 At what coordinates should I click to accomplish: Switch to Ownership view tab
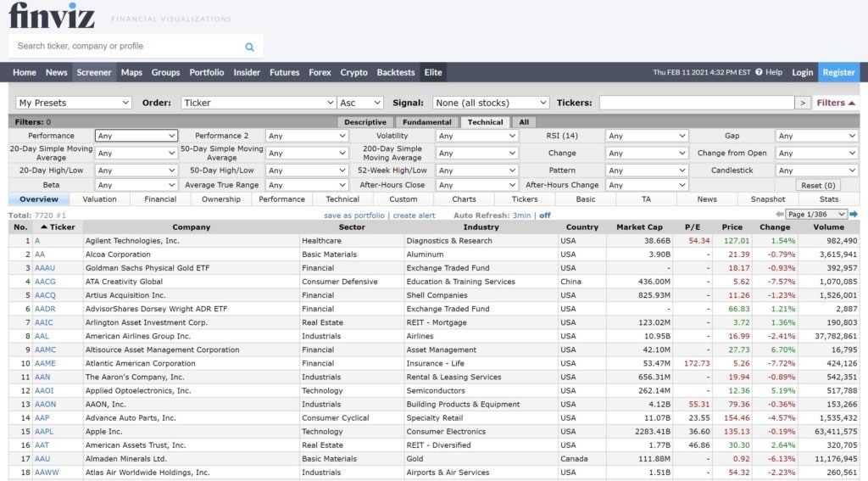(x=221, y=199)
